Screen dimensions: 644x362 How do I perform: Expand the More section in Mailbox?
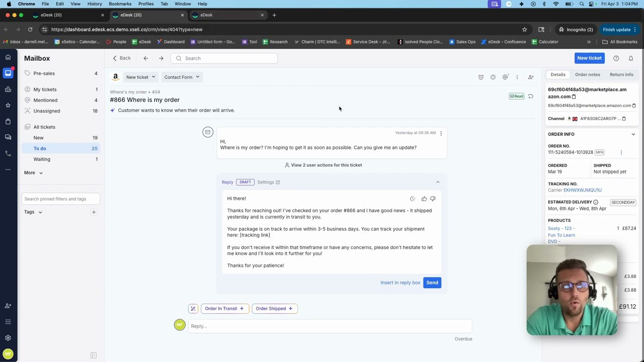click(x=33, y=173)
